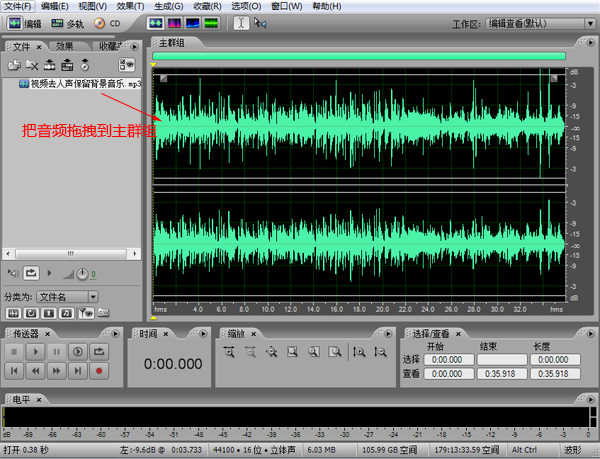This screenshot has height=459, width=600.
Task: Click the Record button in transport
Action: tap(99, 371)
